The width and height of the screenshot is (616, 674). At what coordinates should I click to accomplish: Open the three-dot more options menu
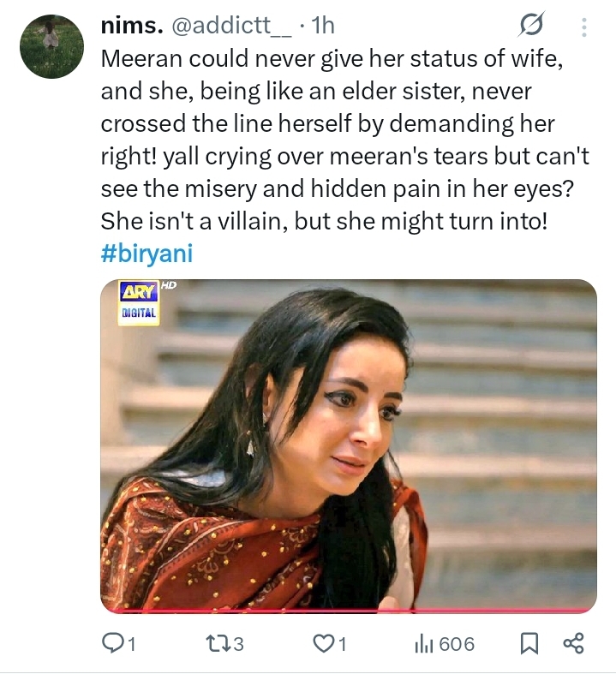[x=585, y=27]
